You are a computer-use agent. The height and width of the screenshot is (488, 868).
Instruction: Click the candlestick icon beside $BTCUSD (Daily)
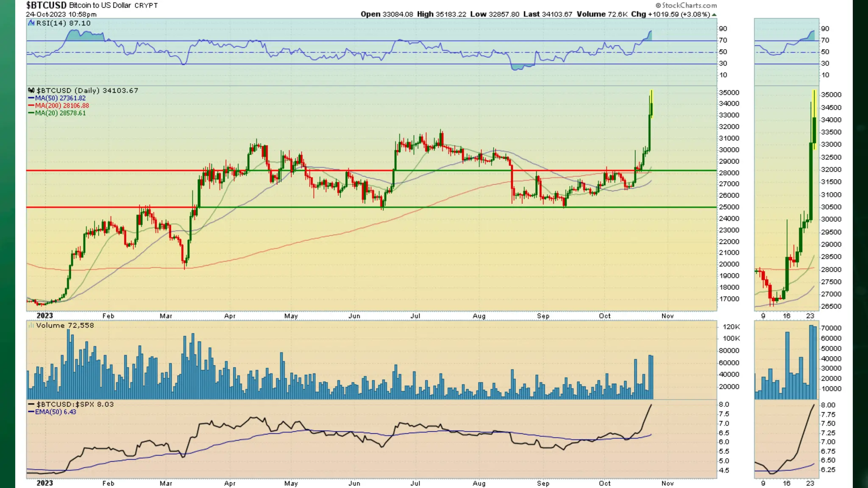coord(31,90)
